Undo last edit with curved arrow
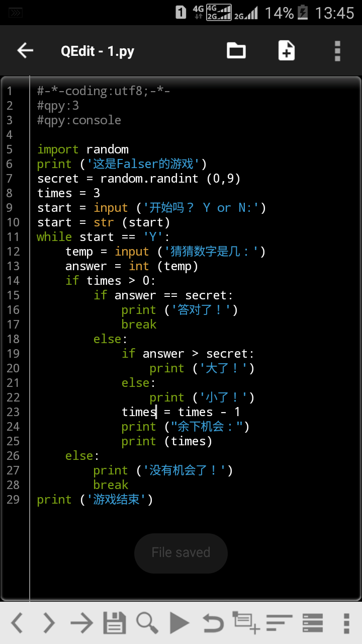The height and width of the screenshot is (644, 362). (x=213, y=624)
